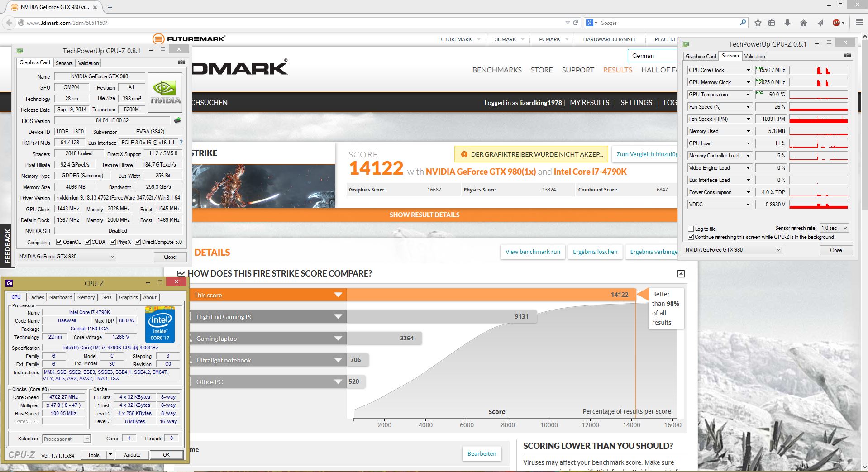
Task: Open the GPU Core Clock sensor dropdown
Action: tap(748, 70)
